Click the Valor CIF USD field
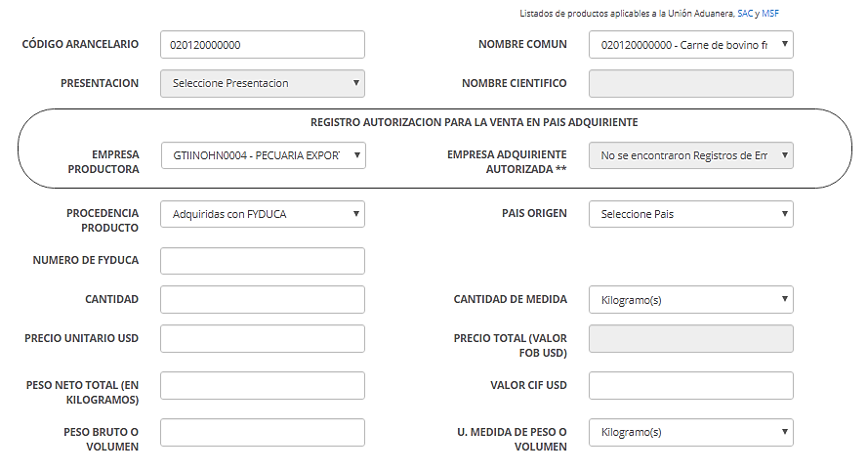The image size is (868, 472). (691, 386)
